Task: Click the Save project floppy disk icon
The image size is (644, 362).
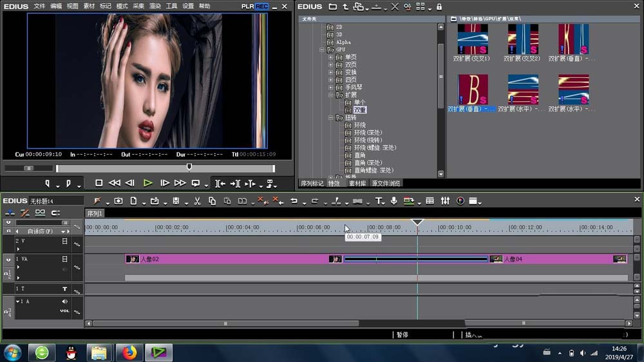Action: click(176, 201)
